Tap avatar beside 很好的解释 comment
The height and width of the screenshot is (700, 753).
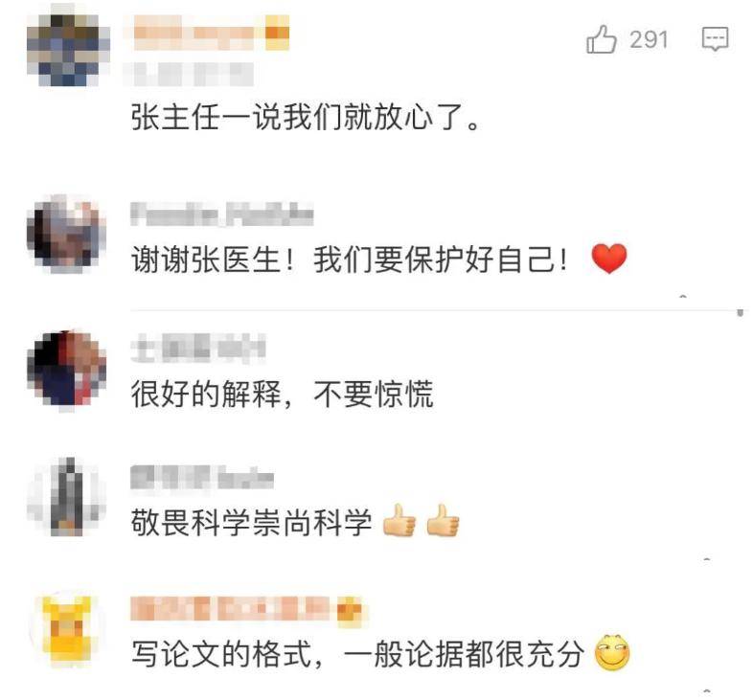point(67,370)
